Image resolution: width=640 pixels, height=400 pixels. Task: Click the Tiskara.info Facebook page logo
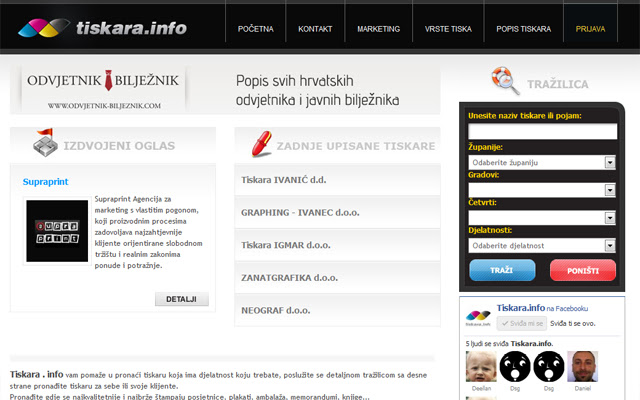coord(478,317)
